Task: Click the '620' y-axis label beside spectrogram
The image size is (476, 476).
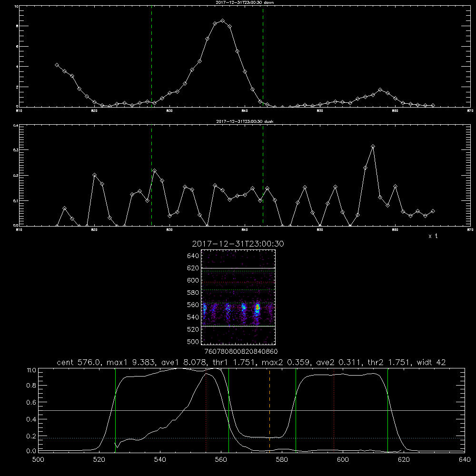Action: tap(193, 268)
